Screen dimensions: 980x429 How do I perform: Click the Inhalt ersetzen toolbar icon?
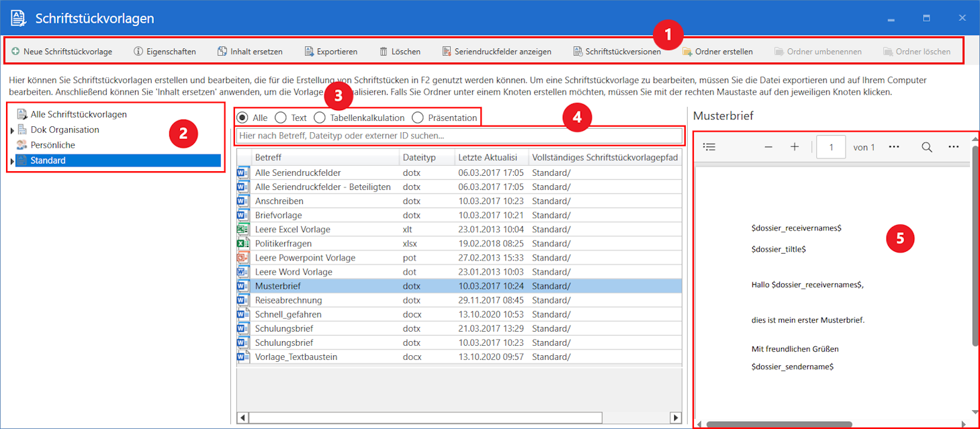click(222, 51)
